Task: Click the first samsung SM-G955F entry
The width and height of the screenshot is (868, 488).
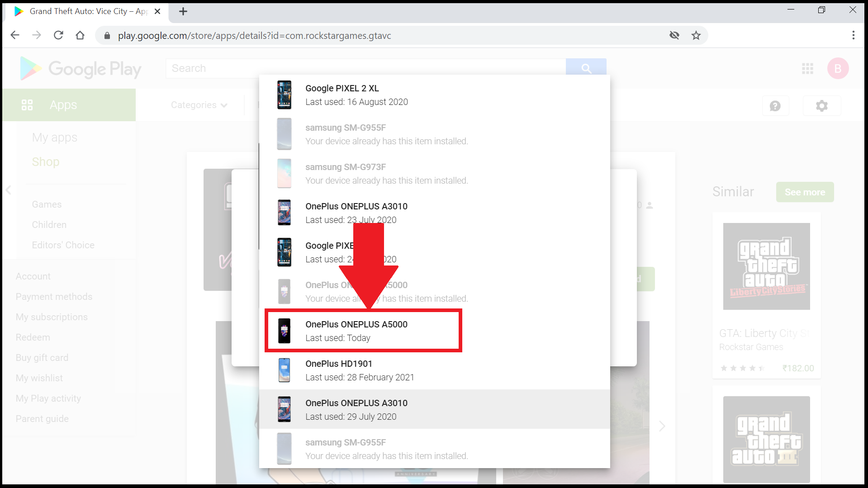Action: [x=435, y=134]
